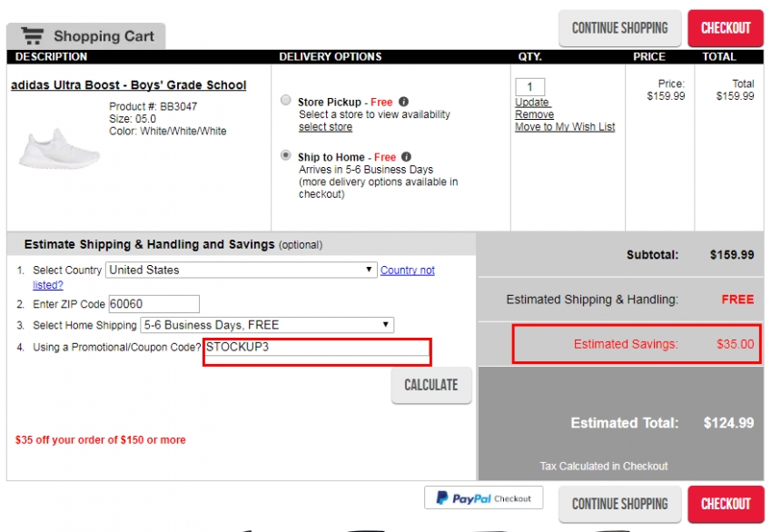The width and height of the screenshot is (781, 532).
Task: Click the Ship to Home info icon
Action: (x=407, y=157)
